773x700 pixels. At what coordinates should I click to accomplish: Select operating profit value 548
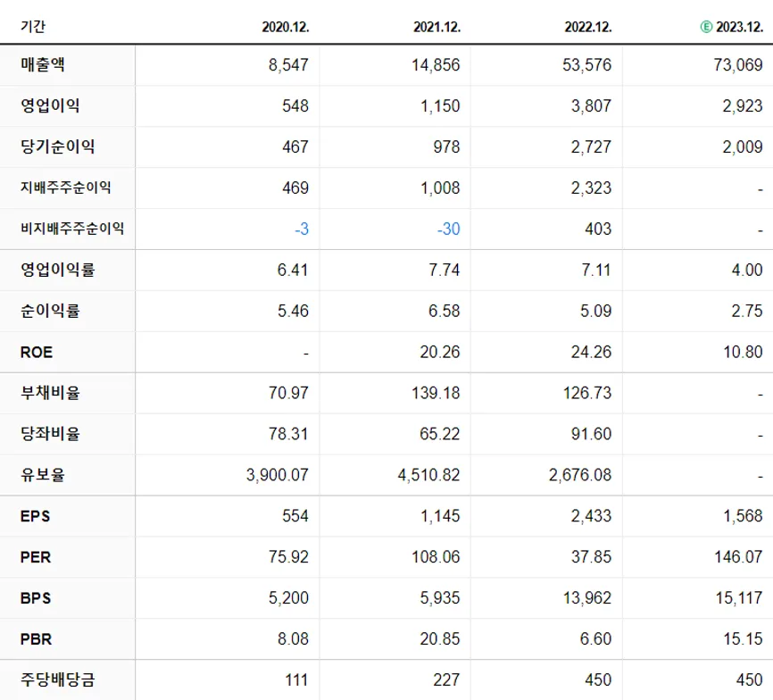tap(295, 105)
